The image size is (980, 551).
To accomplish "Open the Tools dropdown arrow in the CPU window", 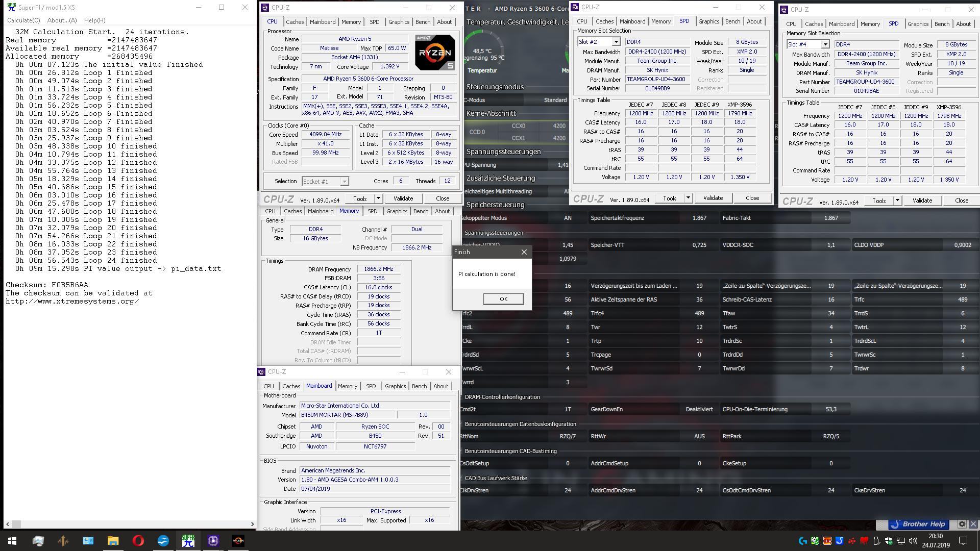I will pyautogui.click(x=378, y=198).
